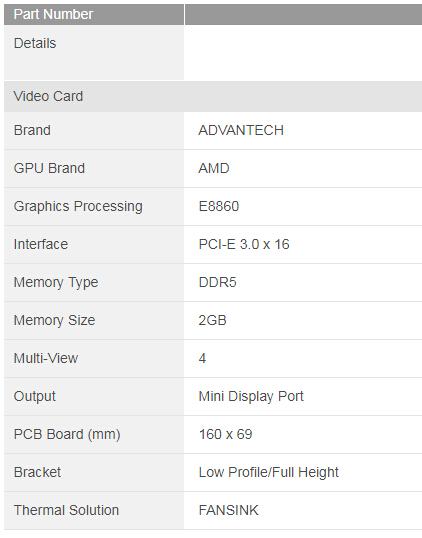Select the Interface row label

click(40, 245)
